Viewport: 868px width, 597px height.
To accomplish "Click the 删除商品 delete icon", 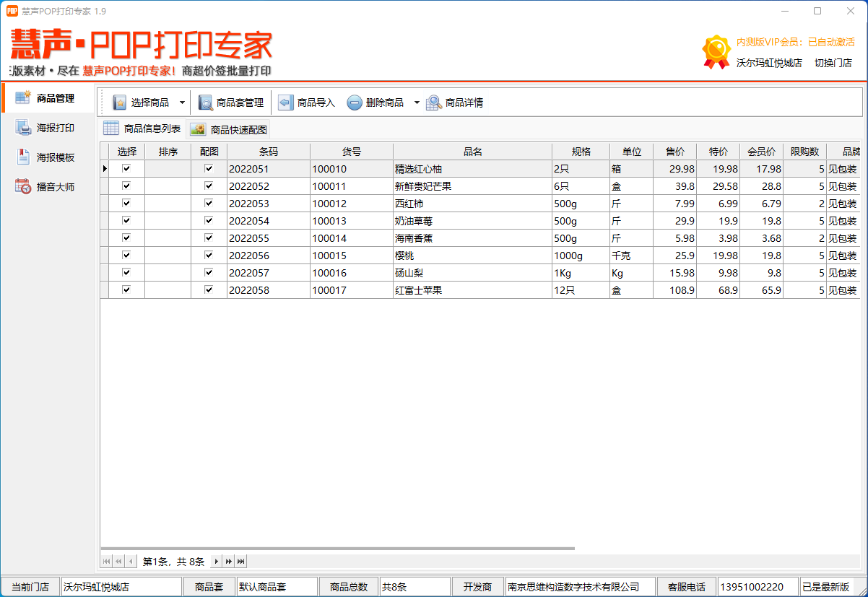I will tap(354, 102).
